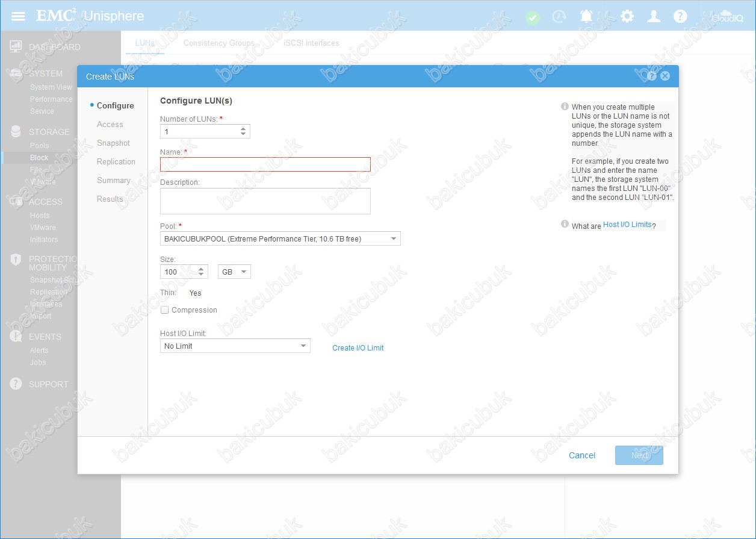
Task: Open the CloudIQ icon
Action: [x=727, y=16]
